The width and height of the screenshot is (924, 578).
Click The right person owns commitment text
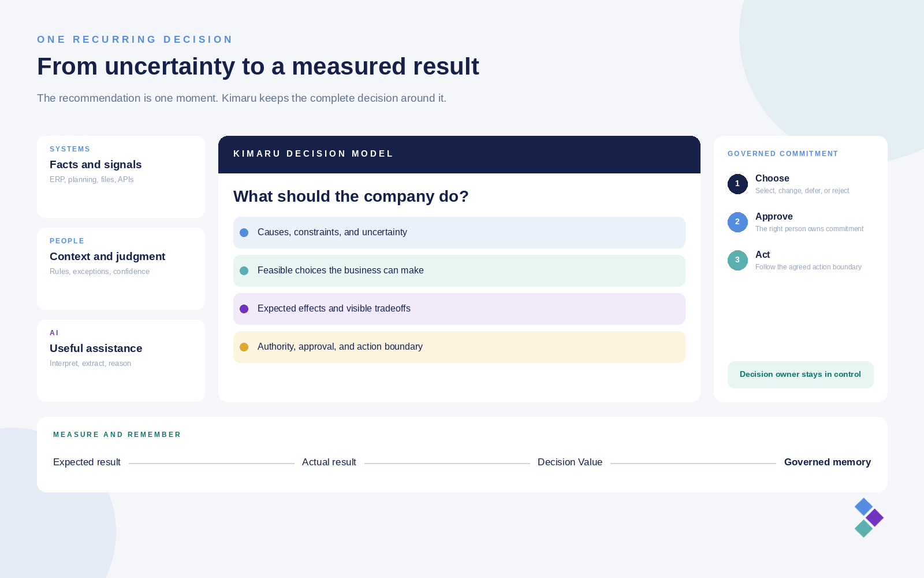809,229
